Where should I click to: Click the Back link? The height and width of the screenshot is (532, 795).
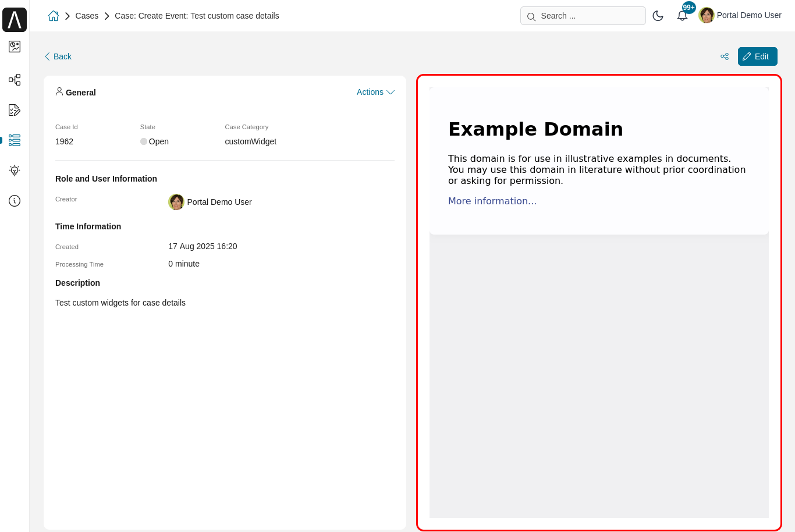click(58, 56)
